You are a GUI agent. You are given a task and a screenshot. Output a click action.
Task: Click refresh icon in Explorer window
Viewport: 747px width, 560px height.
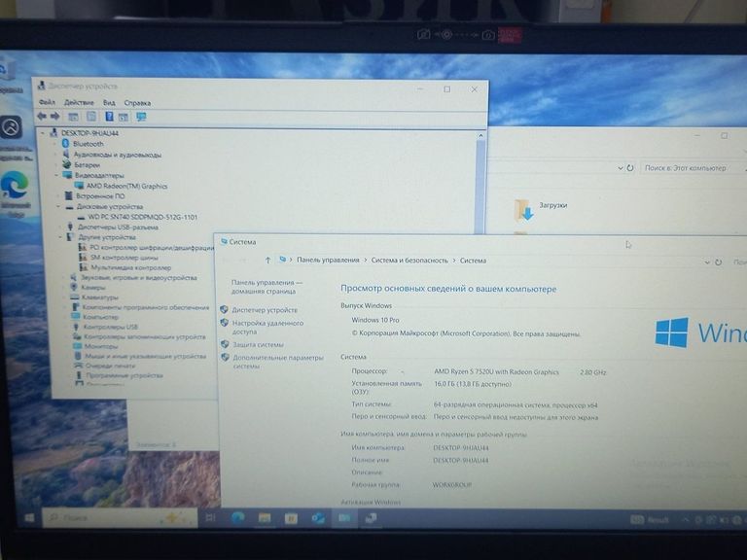pyautogui.click(x=630, y=168)
